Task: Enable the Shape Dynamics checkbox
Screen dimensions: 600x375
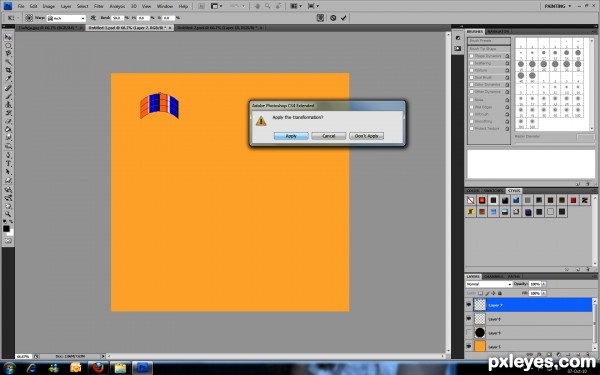Action: pyautogui.click(x=472, y=56)
